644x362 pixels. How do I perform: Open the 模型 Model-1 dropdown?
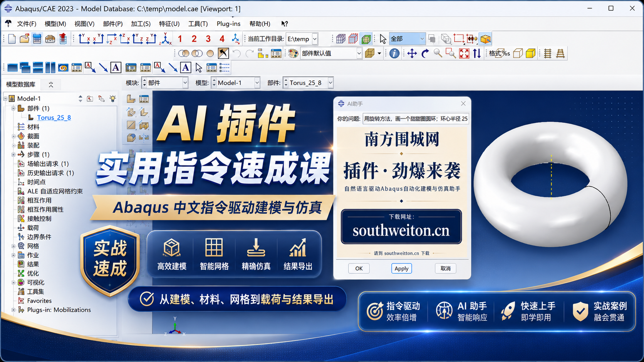pos(257,83)
